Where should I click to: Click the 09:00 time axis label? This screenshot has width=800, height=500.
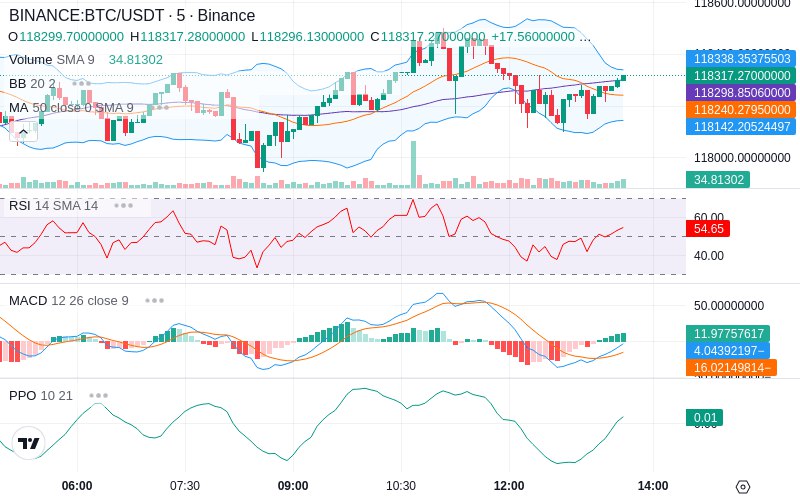pos(293,486)
